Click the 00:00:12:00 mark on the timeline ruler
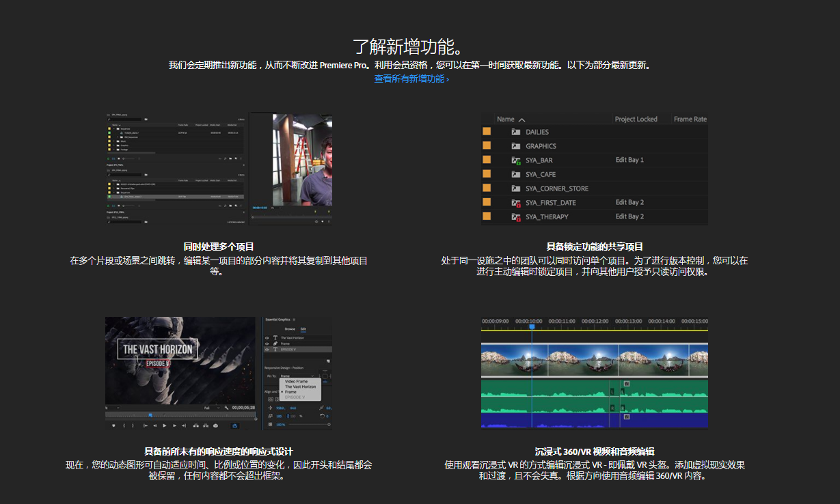The image size is (840, 504). pyautogui.click(x=595, y=321)
